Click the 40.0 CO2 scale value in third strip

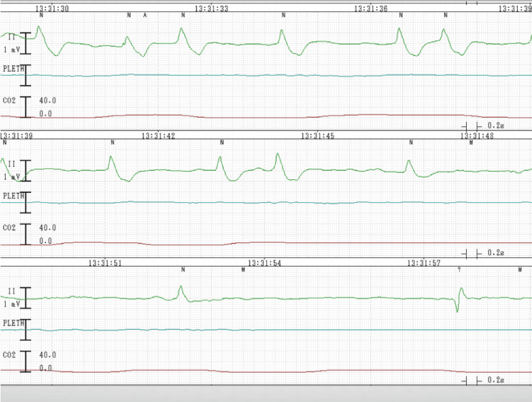pyautogui.click(x=48, y=354)
